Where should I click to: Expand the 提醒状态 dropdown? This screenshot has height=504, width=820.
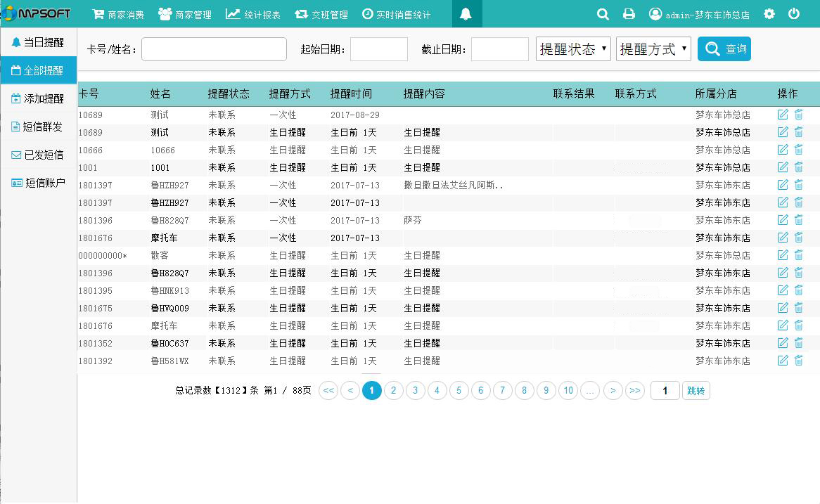(x=573, y=49)
